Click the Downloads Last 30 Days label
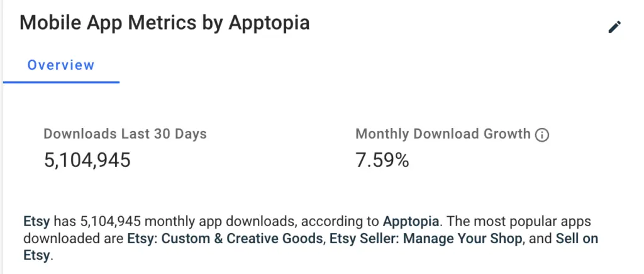 [x=125, y=134]
